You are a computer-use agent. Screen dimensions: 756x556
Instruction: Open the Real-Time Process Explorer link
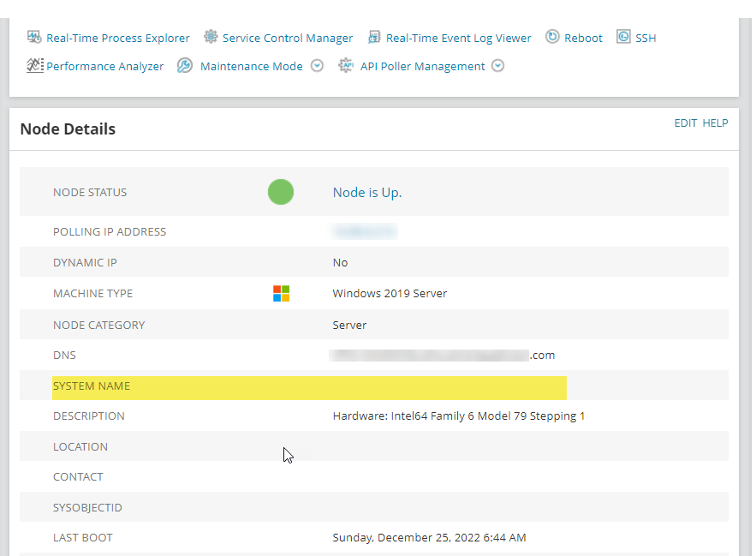(117, 39)
